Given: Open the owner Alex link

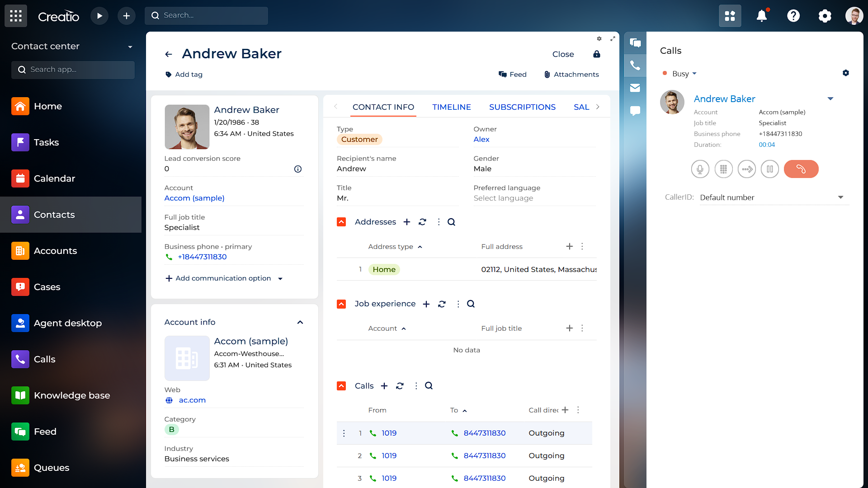Looking at the screenshot, I should tap(481, 139).
